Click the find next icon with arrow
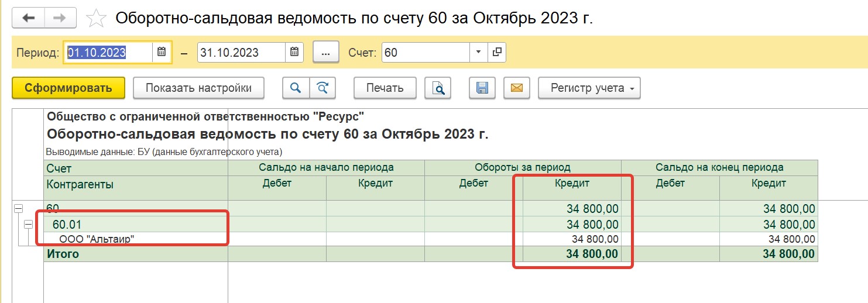The width and height of the screenshot is (868, 303). [x=322, y=88]
